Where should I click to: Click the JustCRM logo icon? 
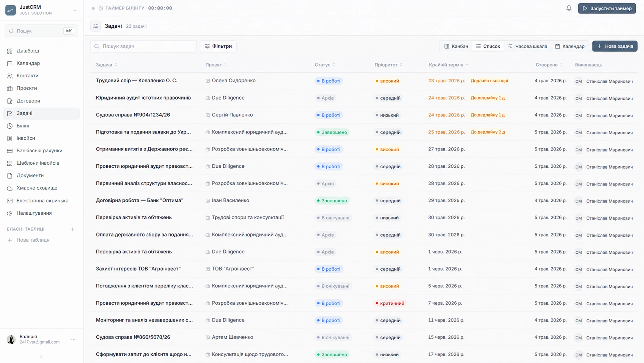pos(10,10)
